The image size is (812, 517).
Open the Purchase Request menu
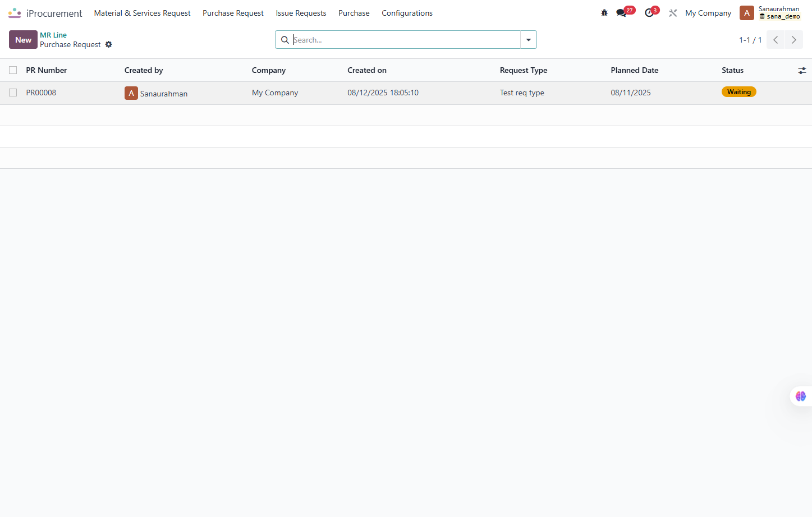point(233,13)
